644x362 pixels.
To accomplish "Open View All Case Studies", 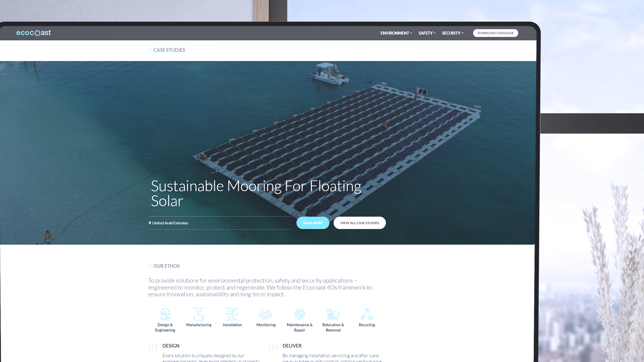I will (x=360, y=223).
